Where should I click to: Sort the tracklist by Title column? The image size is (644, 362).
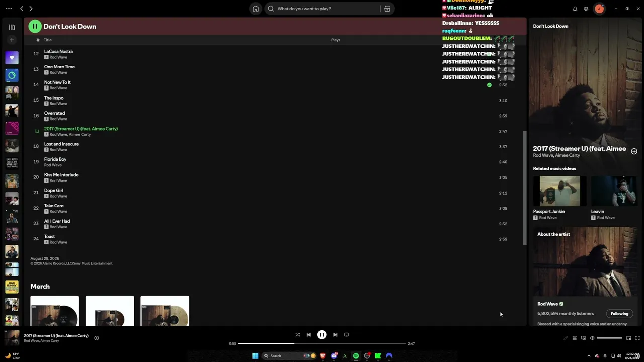tap(48, 40)
